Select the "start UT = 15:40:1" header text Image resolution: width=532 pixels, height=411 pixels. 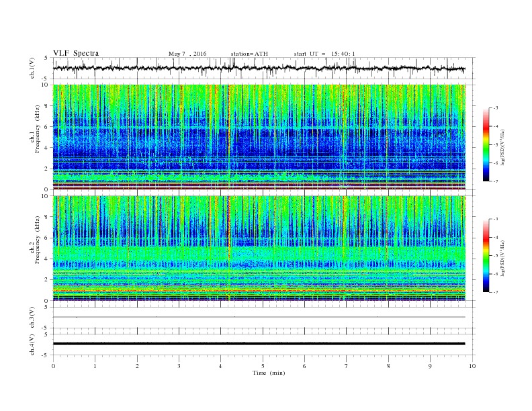[324, 54]
